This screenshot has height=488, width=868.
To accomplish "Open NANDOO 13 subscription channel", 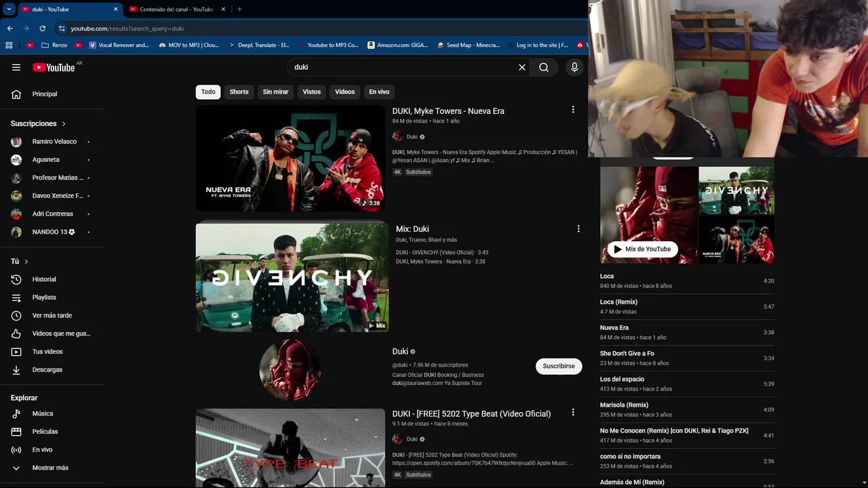I will tap(52, 232).
